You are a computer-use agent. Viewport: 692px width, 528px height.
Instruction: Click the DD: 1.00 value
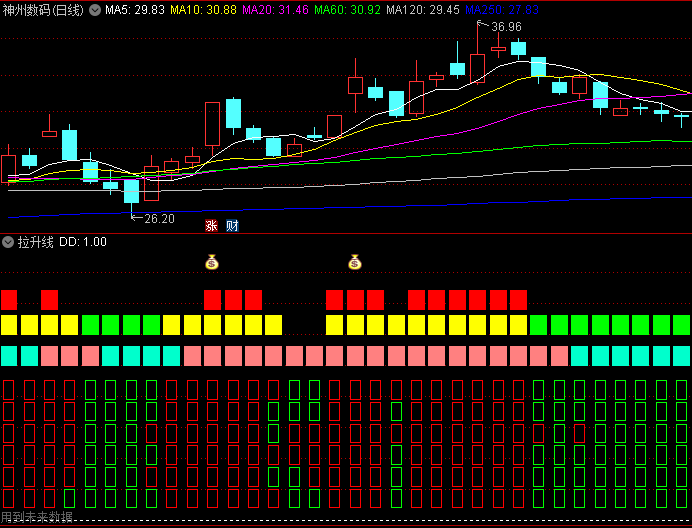click(83, 242)
